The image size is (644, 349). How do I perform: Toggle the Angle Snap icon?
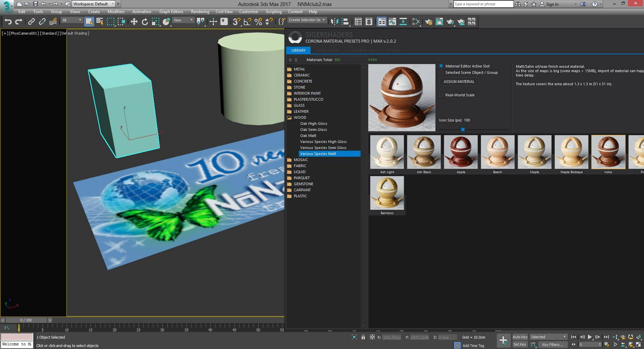(248, 22)
